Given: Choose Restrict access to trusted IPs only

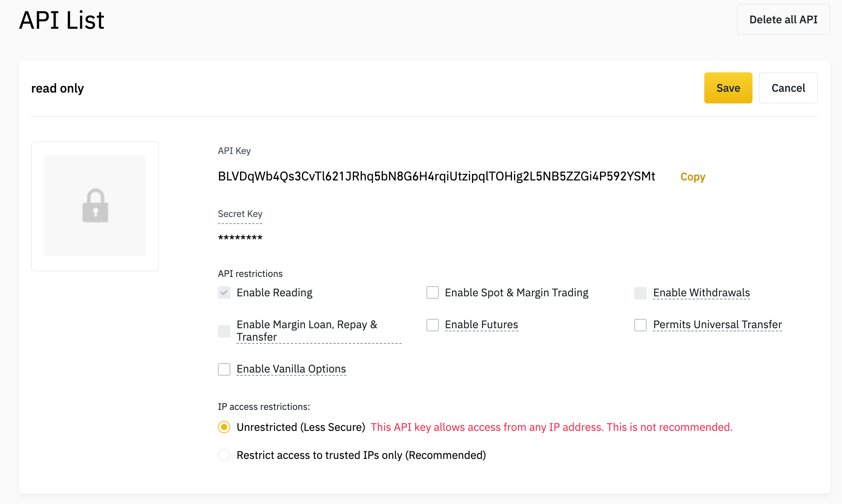Looking at the screenshot, I should [x=224, y=455].
